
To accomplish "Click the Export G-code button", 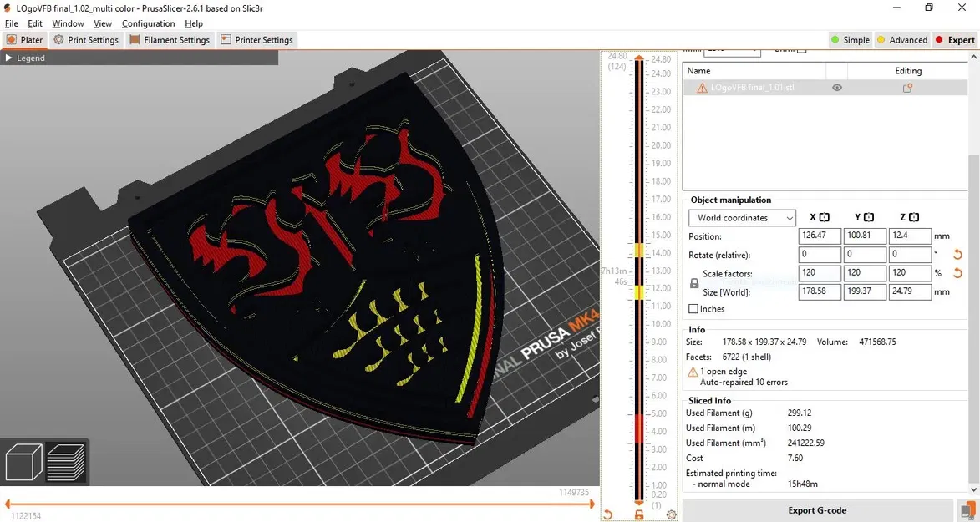I will click(817, 510).
